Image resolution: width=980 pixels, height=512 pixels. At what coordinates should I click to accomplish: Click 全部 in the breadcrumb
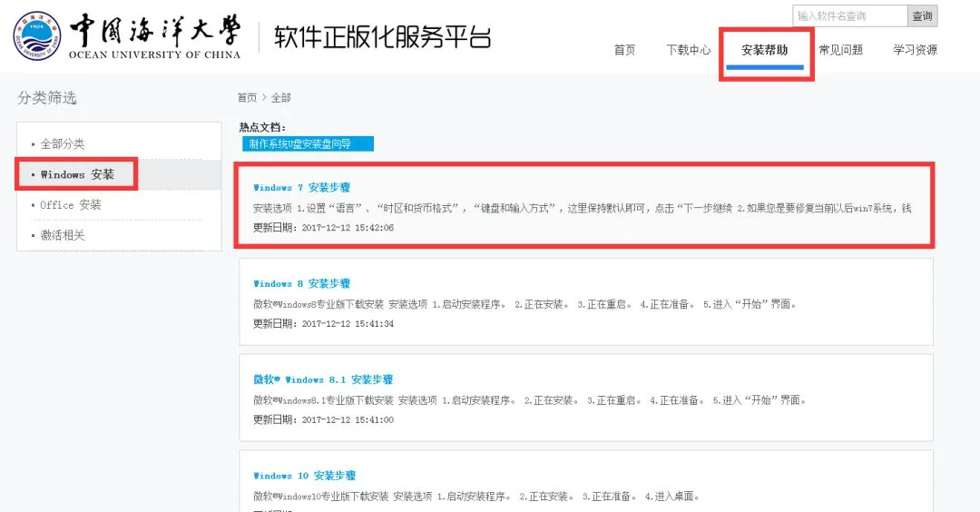pyautogui.click(x=280, y=97)
